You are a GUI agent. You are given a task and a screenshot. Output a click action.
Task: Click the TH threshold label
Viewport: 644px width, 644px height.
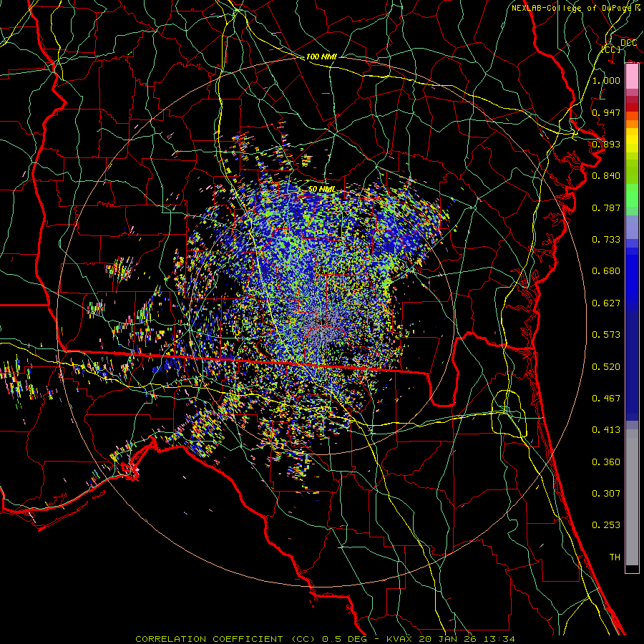[615, 557]
